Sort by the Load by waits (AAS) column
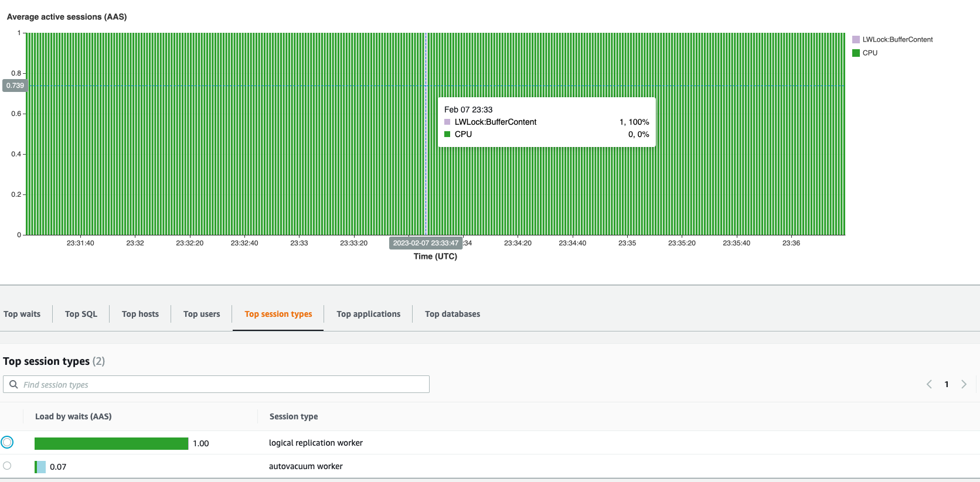The width and height of the screenshot is (980, 482). [x=73, y=416]
